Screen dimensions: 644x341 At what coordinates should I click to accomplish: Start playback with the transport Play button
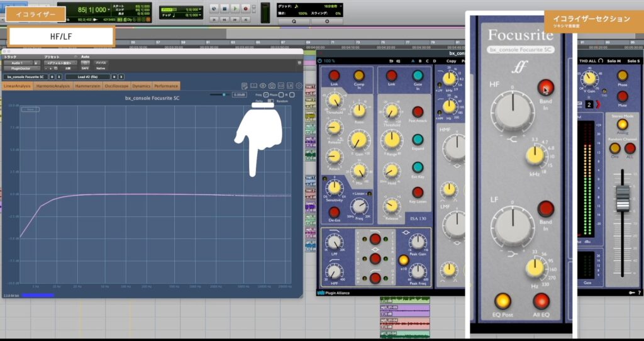235,8
